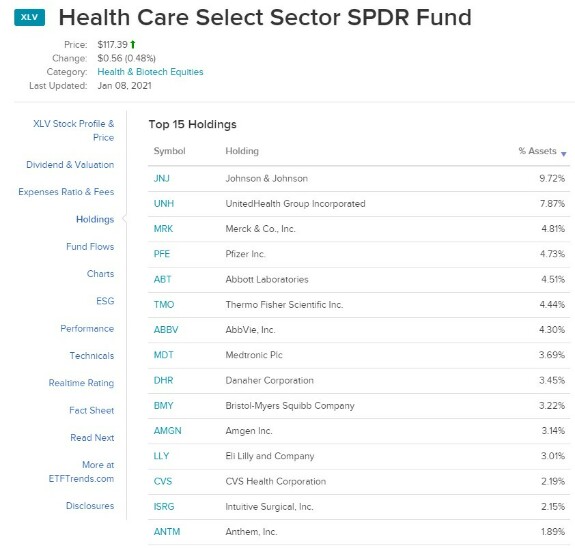View the Performance section
575x550 pixels.
point(87,329)
